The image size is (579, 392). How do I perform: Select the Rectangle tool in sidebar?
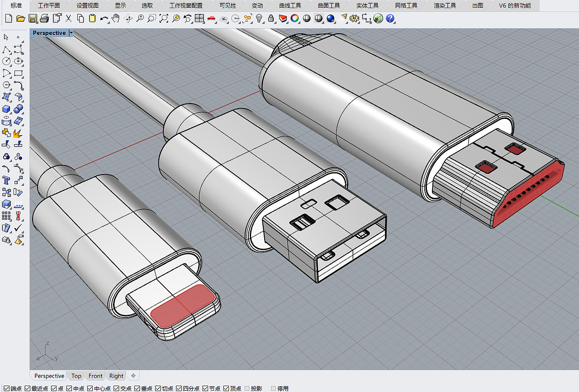19,73
